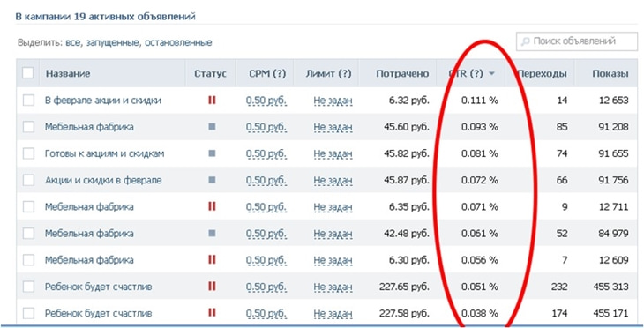Select running ads via the 'запущенные' link
644x328 pixels.
point(113,42)
